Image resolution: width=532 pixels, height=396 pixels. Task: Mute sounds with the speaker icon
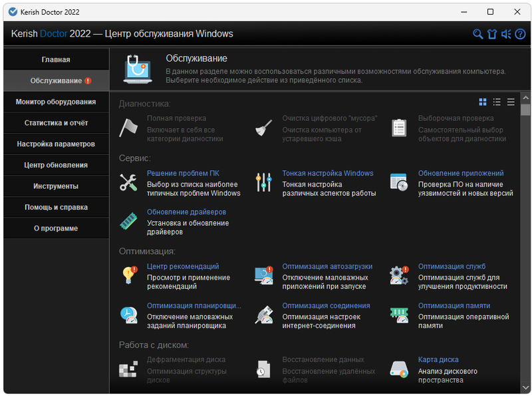tap(506, 34)
